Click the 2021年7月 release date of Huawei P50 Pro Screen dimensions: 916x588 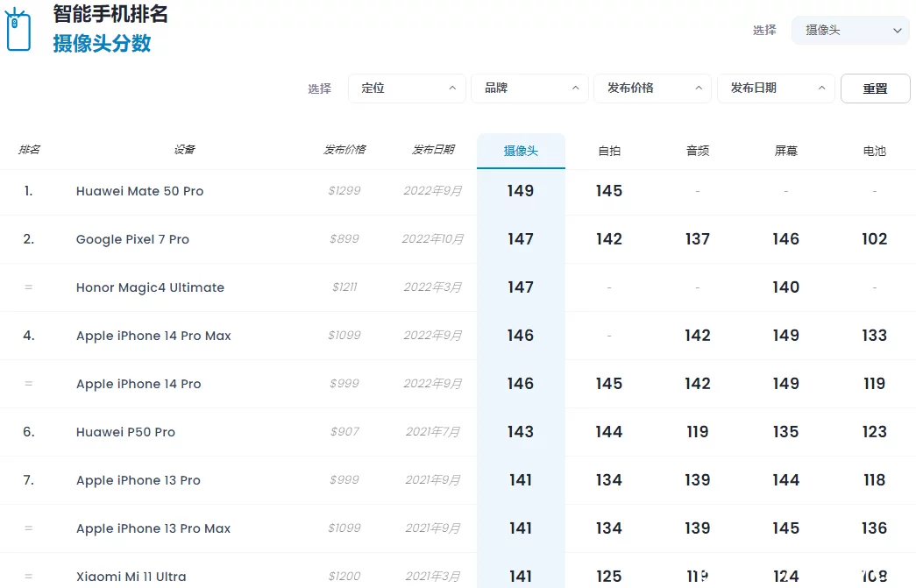(433, 431)
